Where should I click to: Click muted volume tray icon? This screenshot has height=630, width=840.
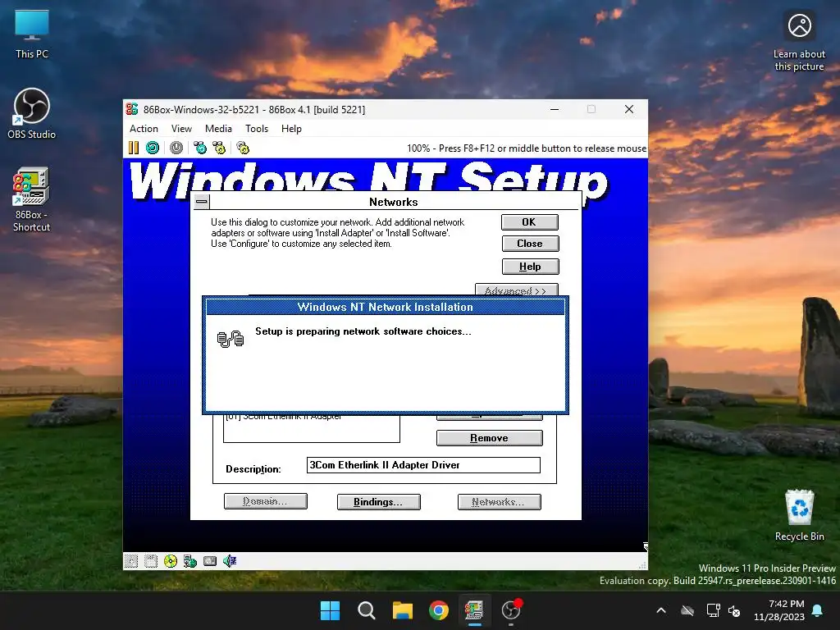[734, 610]
